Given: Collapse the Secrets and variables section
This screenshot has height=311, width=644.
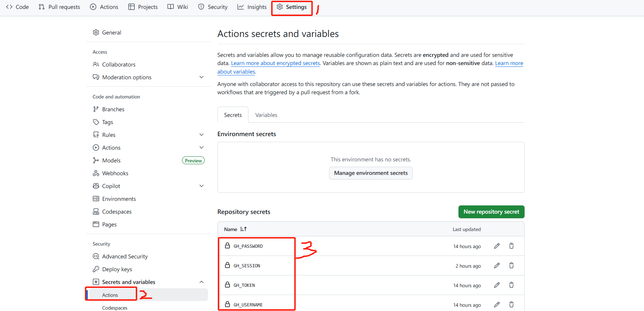Looking at the screenshot, I should 202,282.
